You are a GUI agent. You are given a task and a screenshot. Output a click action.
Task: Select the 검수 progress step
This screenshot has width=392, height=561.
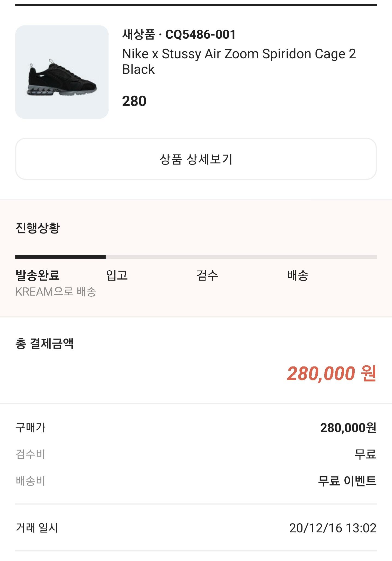pyautogui.click(x=207, y=275)
